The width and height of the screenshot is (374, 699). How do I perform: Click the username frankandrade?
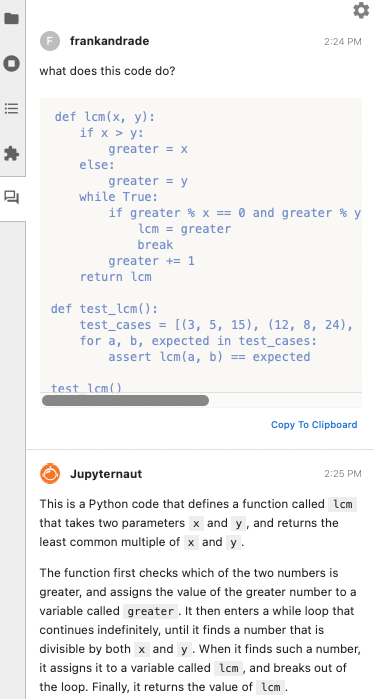coord(110,41)
